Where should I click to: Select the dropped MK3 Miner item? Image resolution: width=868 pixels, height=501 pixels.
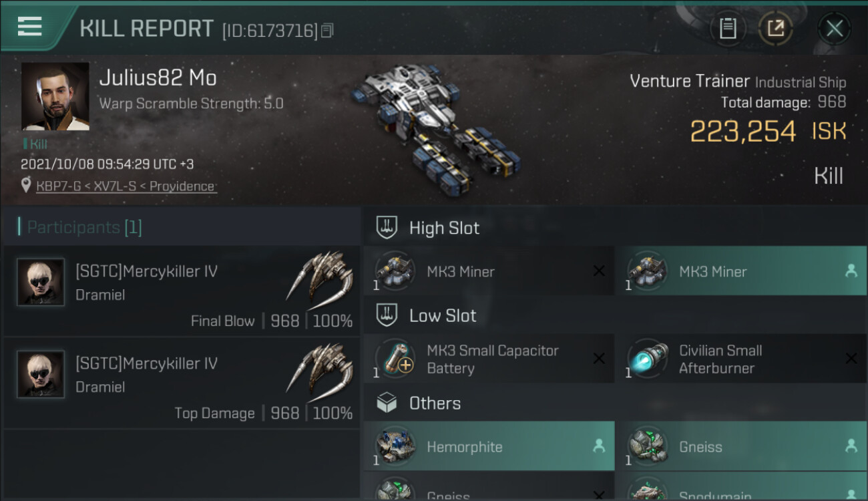(740, 271)
